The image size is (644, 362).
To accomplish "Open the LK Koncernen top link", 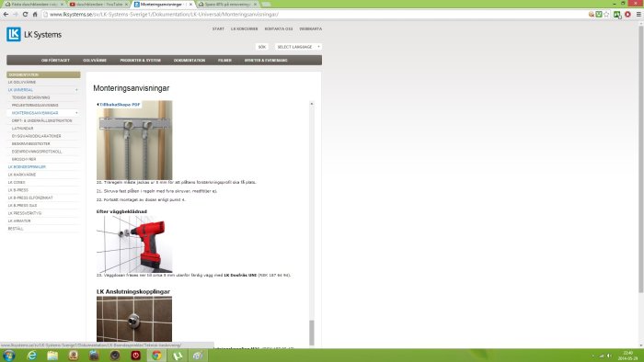I will point(244,29).
